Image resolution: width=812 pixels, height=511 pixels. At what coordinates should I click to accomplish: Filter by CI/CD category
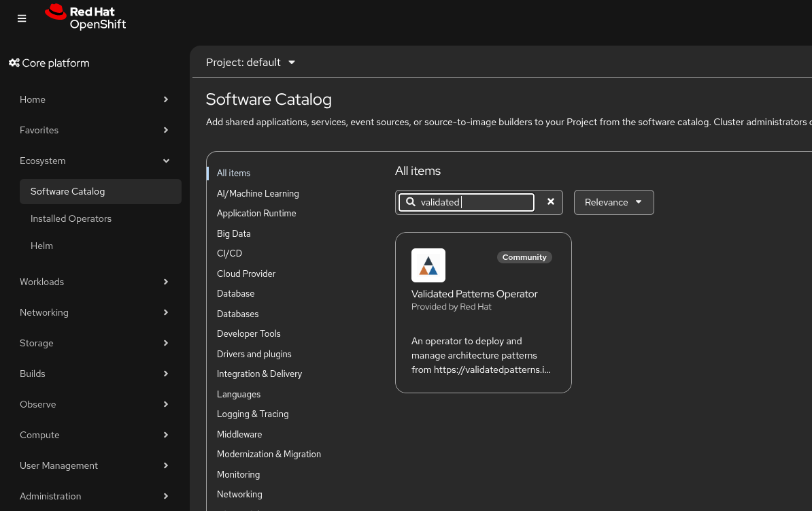point(229,253)
